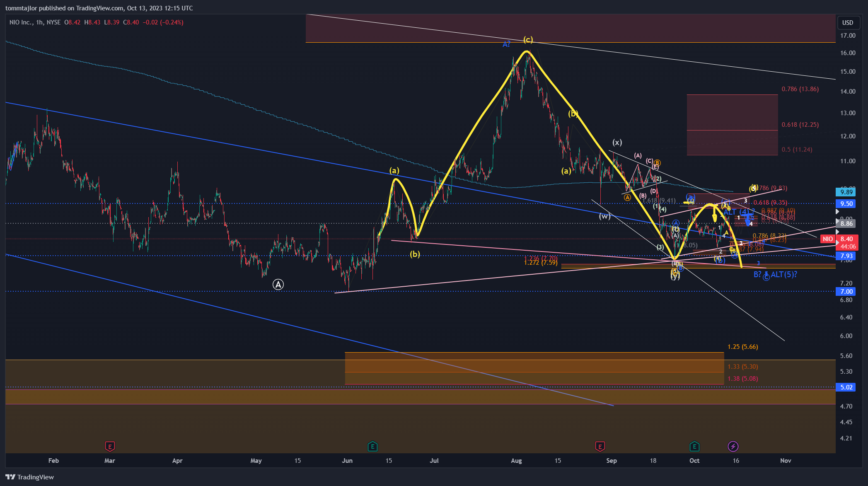Viewport: 868px width, 486px height.
Task: Click the green earnings marker above Jun
Action: coord(372,447)
